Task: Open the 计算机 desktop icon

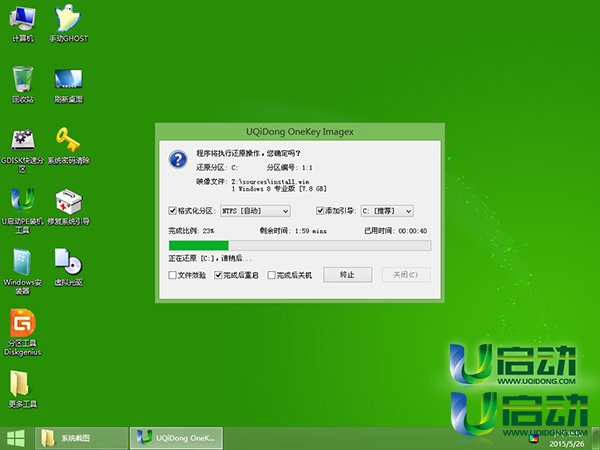Action: [x=23, y=24]
